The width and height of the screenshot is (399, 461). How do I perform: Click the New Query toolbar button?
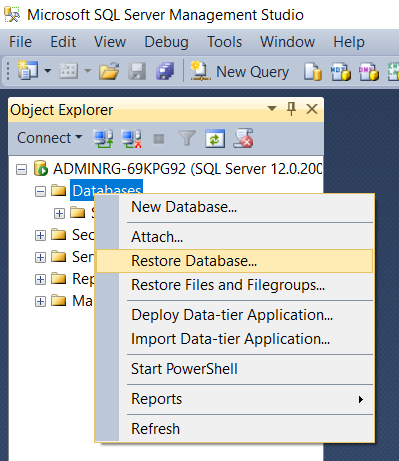click(240, 71)
